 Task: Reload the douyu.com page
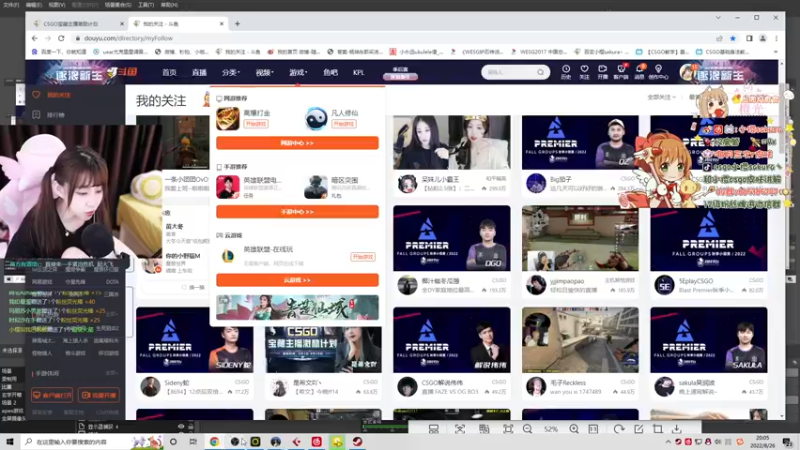[61, 38]
